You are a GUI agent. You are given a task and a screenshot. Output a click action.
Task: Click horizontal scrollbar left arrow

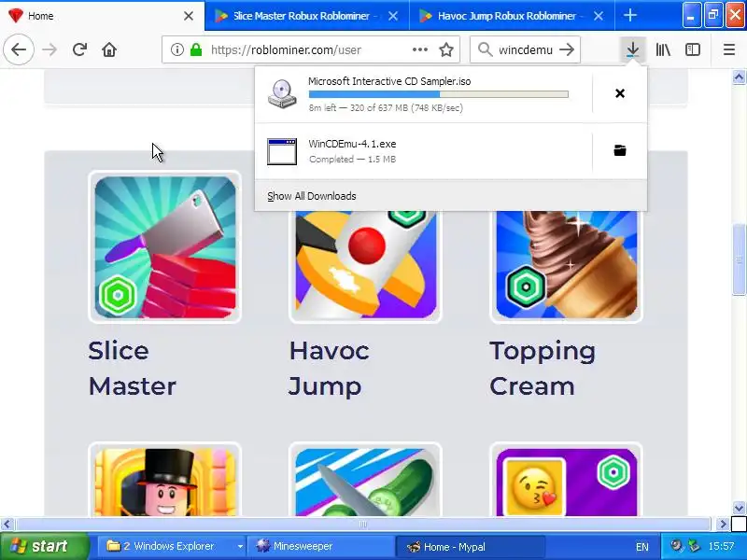7,525
